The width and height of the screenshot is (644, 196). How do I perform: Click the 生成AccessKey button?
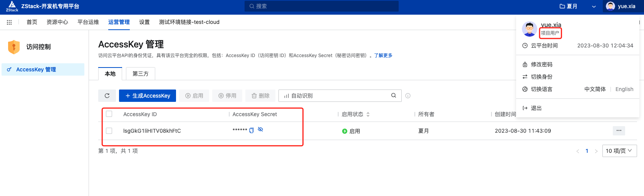pos(148,96)
